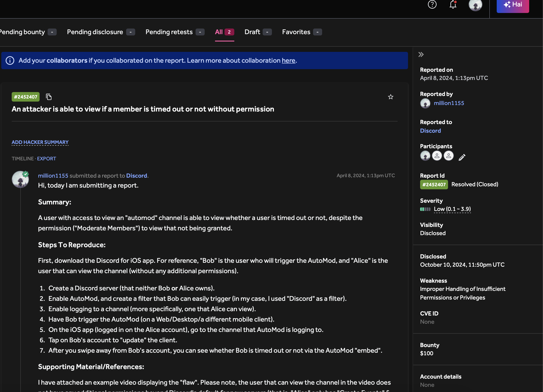
Task: Click 'Supporting Material/References:' heading
Action: [91, 367]
